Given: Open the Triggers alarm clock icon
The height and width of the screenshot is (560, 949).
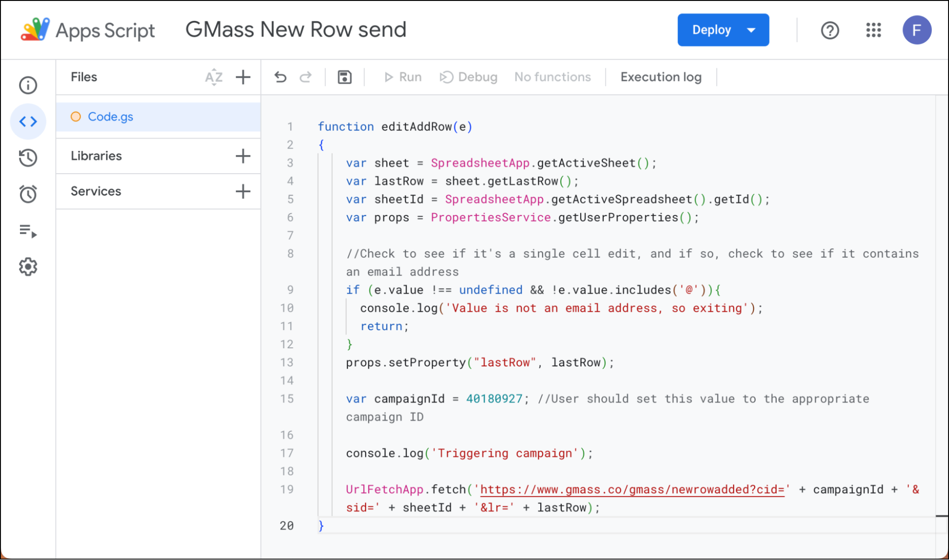Looking at the screenshot, I should tap(28, 194).
